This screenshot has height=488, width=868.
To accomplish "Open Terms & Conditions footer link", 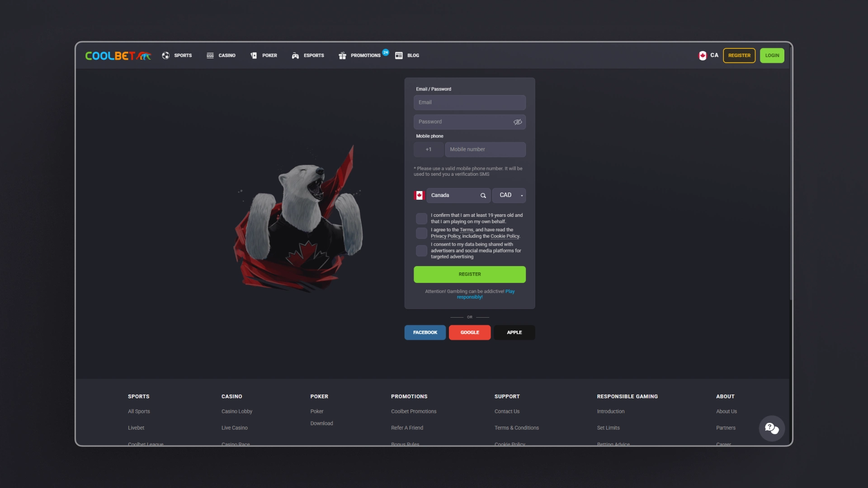I will (517, 428).
